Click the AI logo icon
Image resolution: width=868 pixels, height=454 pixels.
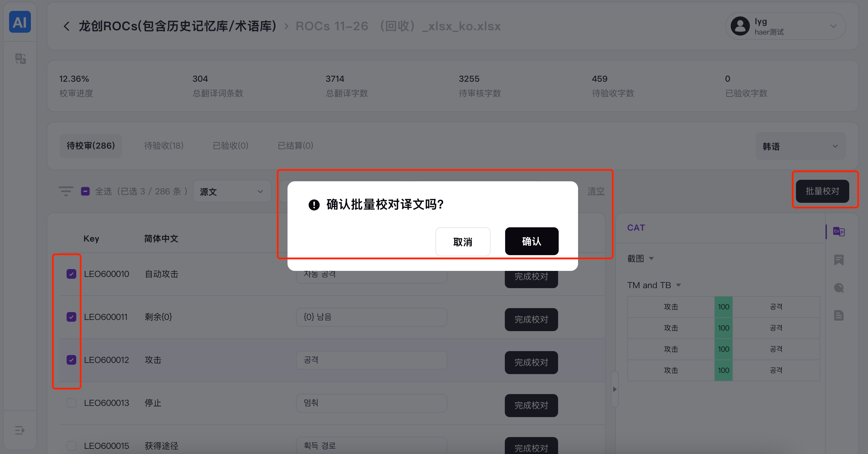click(20, 22)
